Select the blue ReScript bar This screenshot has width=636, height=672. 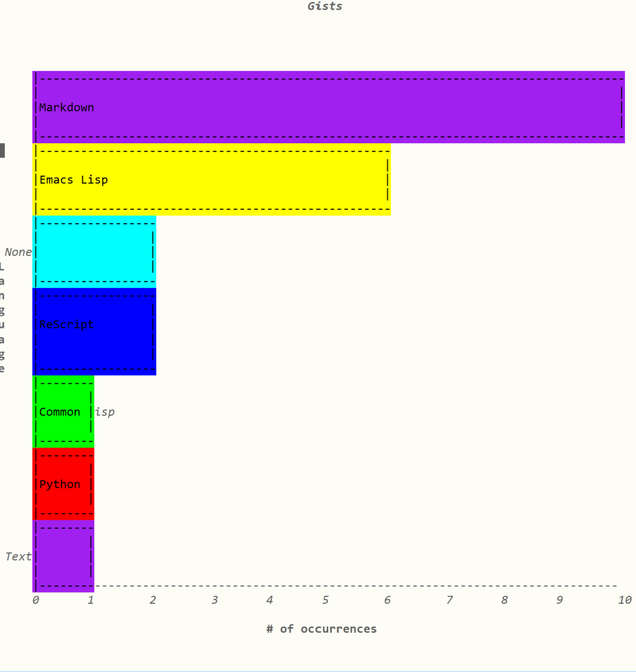[x=94, y=331]
